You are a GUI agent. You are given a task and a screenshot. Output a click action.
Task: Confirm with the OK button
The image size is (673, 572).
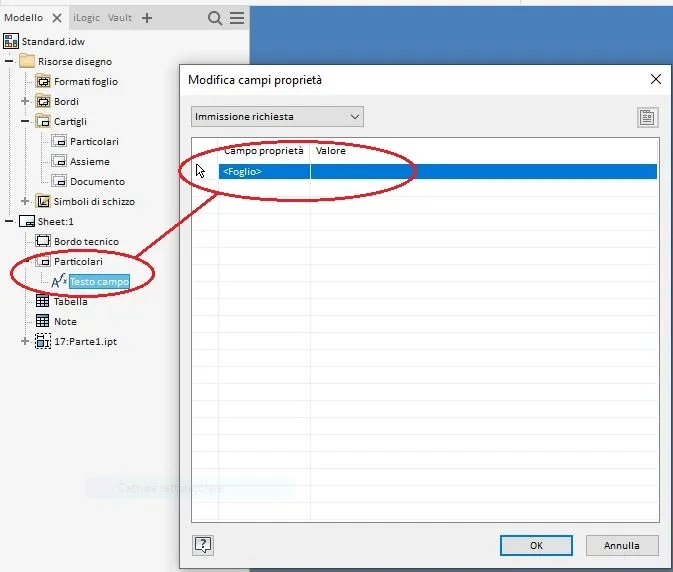pos(536,545)
